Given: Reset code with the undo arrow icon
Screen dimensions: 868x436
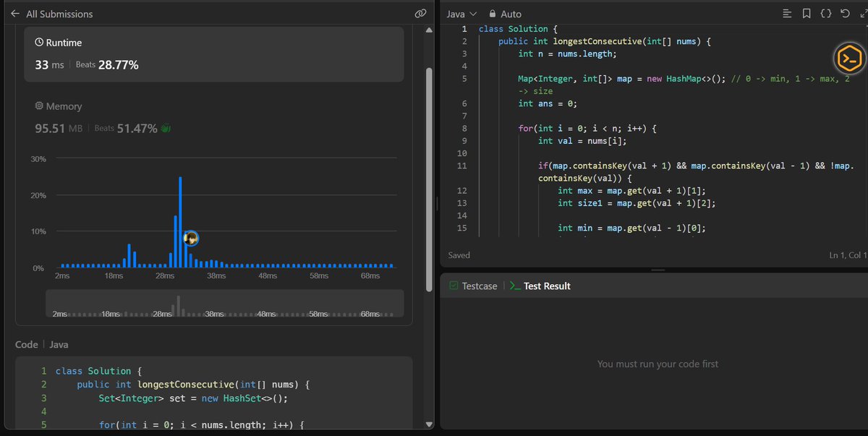Looking at the screenshot, I should pyautogui.click(x=845, y=14).
